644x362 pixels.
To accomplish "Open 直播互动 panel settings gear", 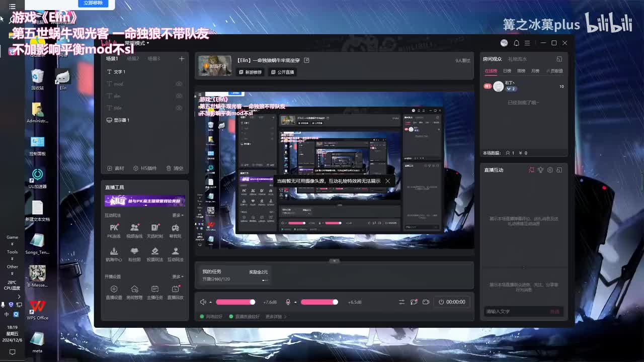I will 550,170.
